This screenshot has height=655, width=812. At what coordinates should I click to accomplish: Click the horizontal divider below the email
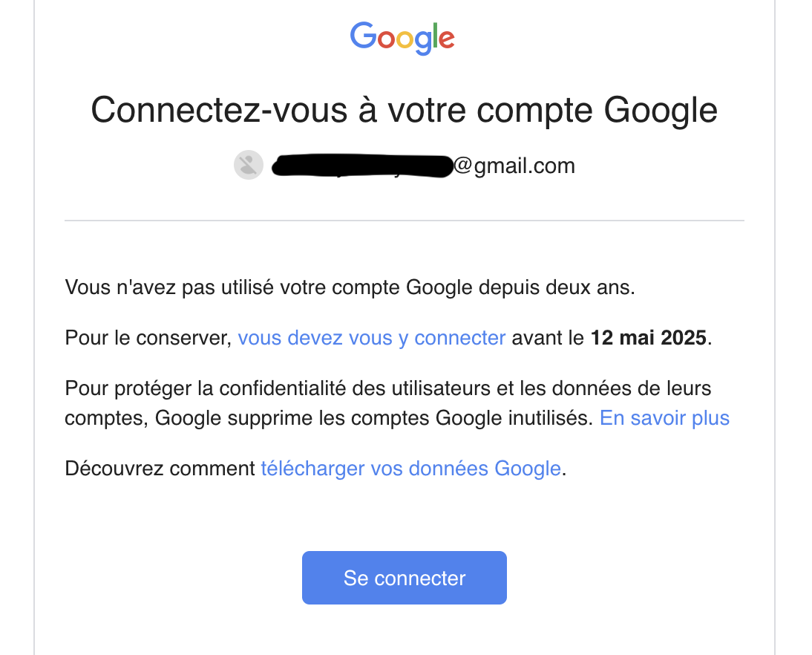tap(405, 221)
